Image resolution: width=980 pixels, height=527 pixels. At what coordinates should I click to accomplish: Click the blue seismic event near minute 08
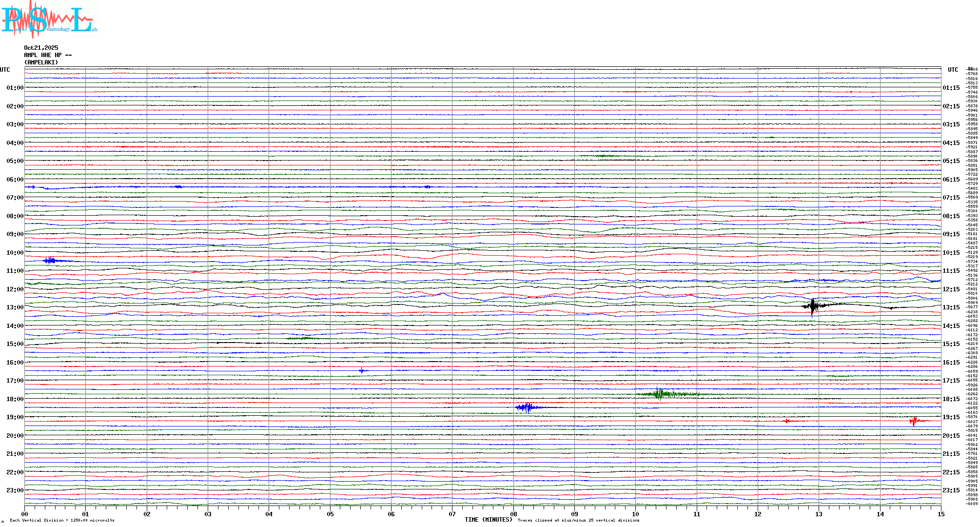[526, 407]
